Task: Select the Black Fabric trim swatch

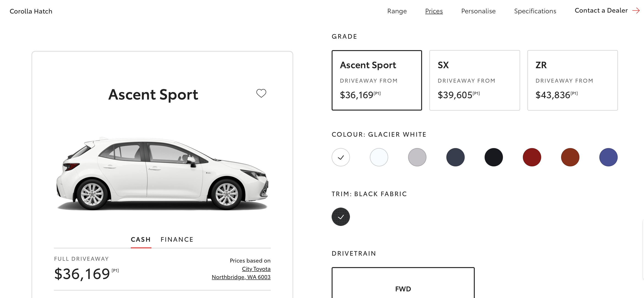Action: [x=341, y=217]
